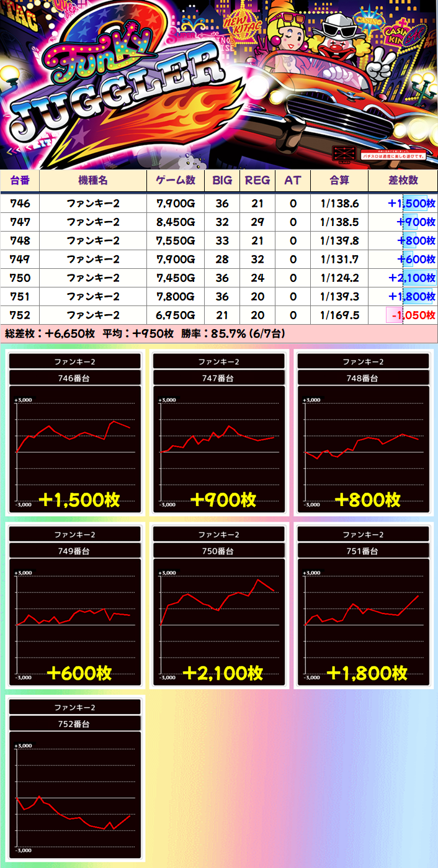Click the 748番台 title bar on graph
The width and height of the screenshot is (438, 868).
(x=366, y=378)
